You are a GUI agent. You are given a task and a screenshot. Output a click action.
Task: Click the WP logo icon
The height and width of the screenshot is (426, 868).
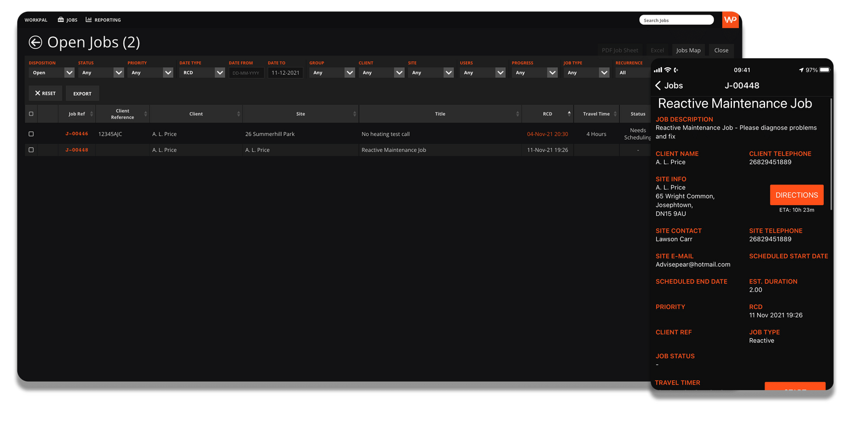tap(730, 18)
